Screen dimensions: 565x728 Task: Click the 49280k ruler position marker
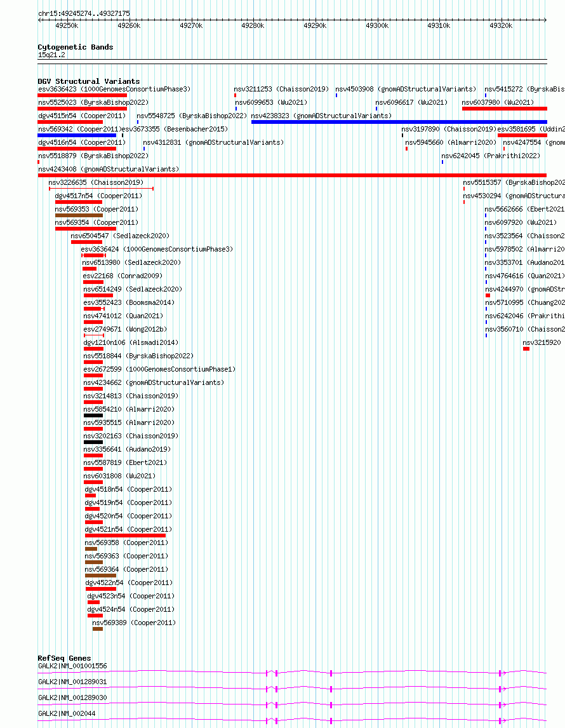point(253,25)
